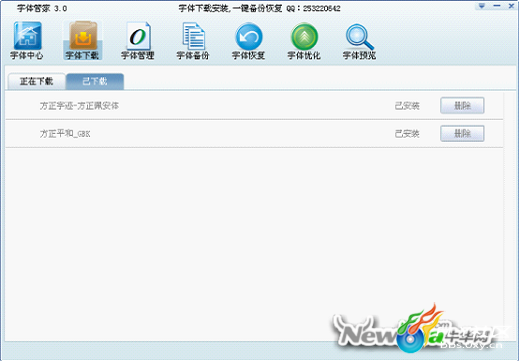520x361 pixels.
Task: Click the 字体管家 3.0 title text
Action: (42, 8)
